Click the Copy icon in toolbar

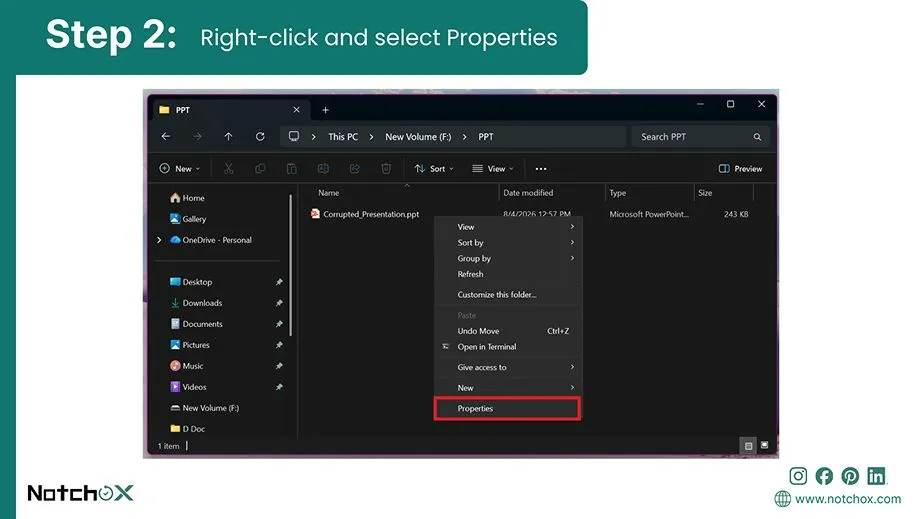click(260, 169)
